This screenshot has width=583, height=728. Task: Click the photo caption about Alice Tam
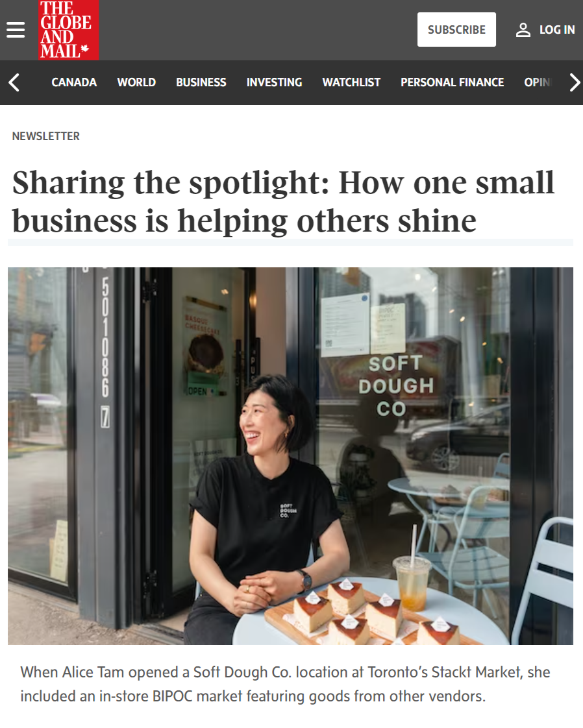click(x=285, y=684)
